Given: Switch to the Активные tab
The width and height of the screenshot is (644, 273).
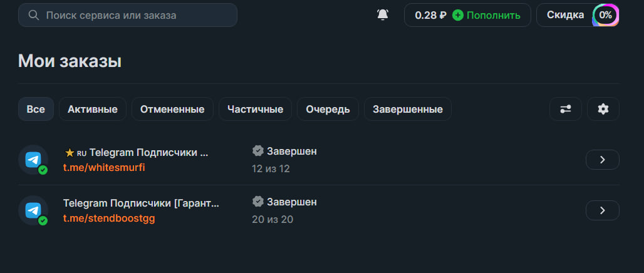Looking at the screenshot, I should (x=93, y=109).
